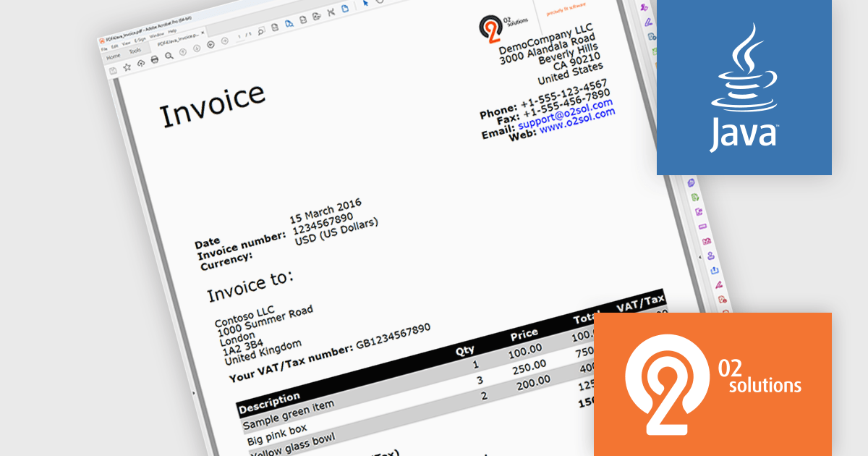The image size is (868, 456).
Task: Click the marquee zoom magnifier icon
Action: (x=261, y=30)
